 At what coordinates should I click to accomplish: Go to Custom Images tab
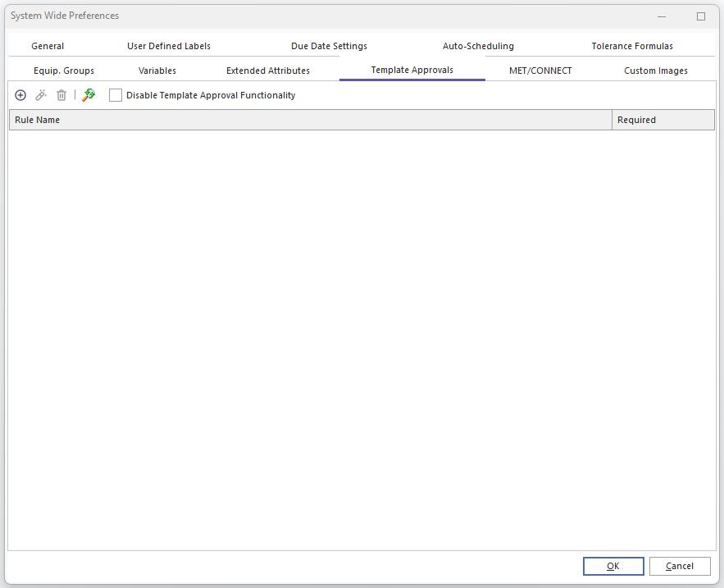656,71
